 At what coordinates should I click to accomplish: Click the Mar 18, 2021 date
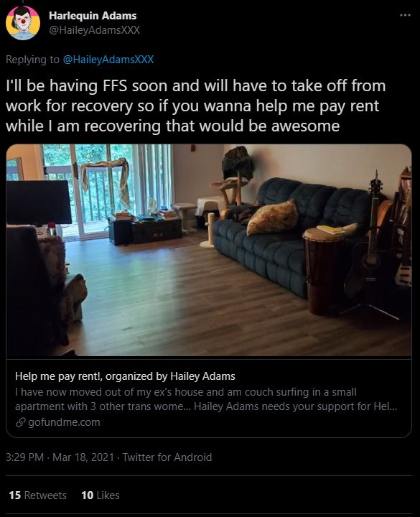pyautogui.click(x=83, y=457)
